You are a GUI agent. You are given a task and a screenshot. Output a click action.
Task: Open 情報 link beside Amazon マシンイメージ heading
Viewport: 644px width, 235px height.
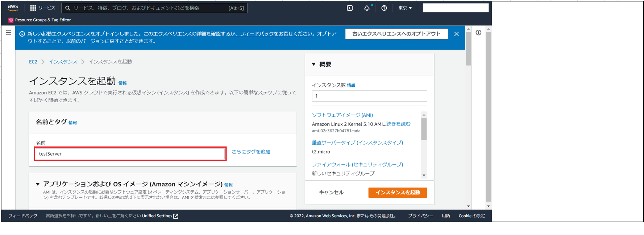(x=228, y=185)
